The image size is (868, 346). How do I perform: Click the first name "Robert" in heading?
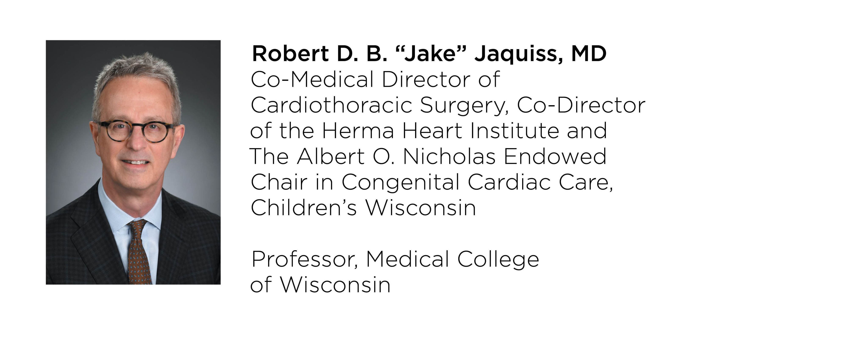pos(290,54)
